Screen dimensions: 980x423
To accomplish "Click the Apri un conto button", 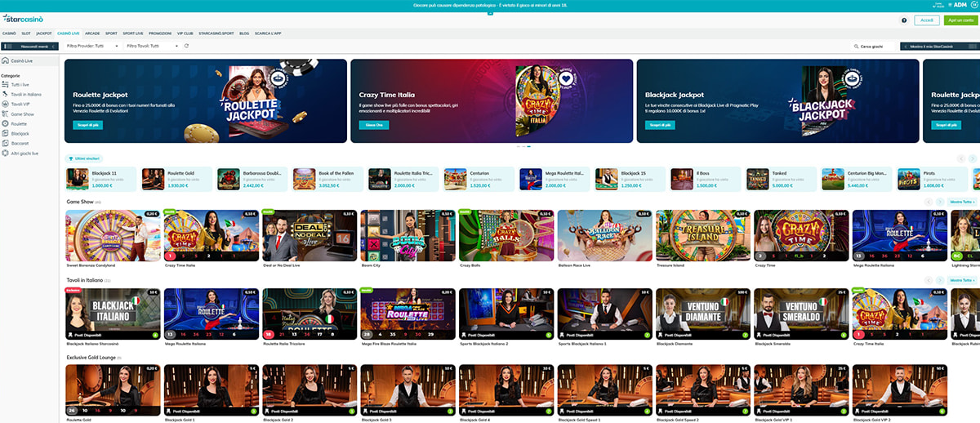I will [960, 20].
